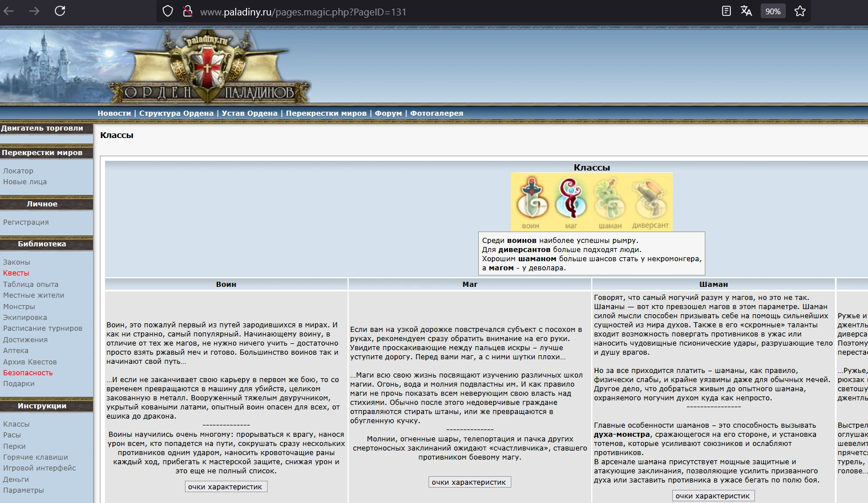Open the Горячие клавиши link
868x503 pixels.
[35, 457]
